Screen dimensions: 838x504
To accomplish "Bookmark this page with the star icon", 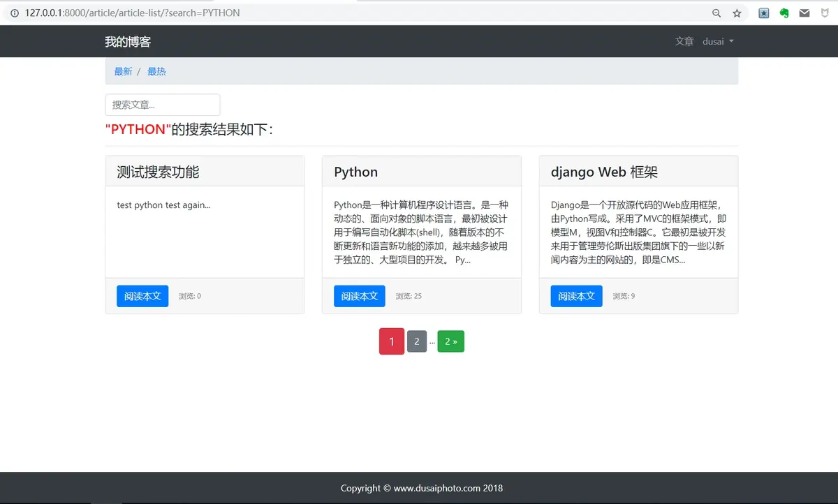I will pyautogui.click(x=737, y=13).
